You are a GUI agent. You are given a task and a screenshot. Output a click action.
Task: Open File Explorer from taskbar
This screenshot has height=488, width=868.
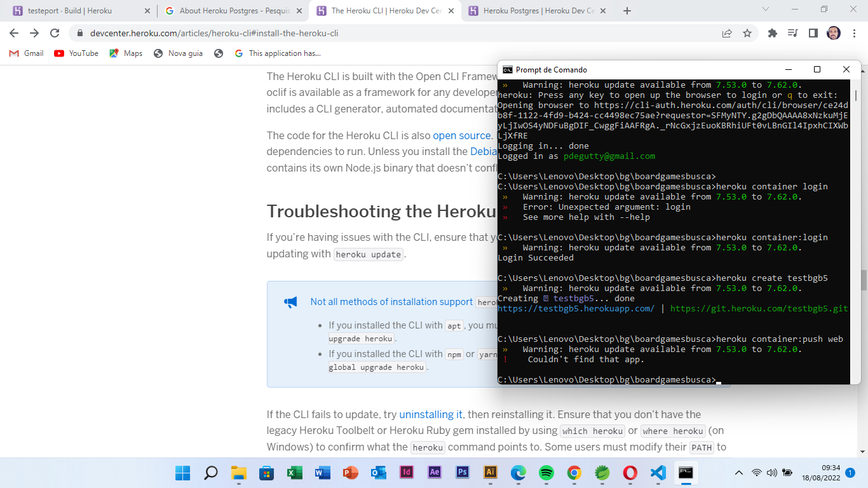[x=239, y=473]
